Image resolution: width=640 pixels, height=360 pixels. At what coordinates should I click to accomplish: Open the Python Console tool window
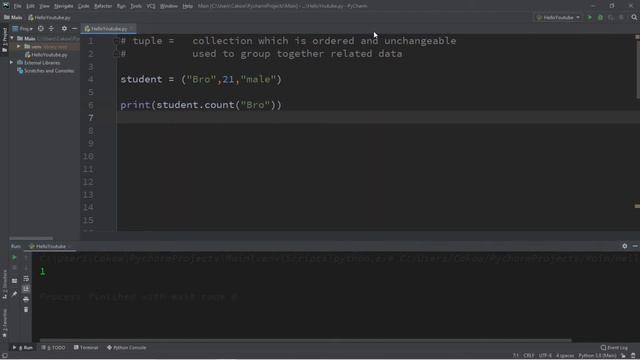127,348
